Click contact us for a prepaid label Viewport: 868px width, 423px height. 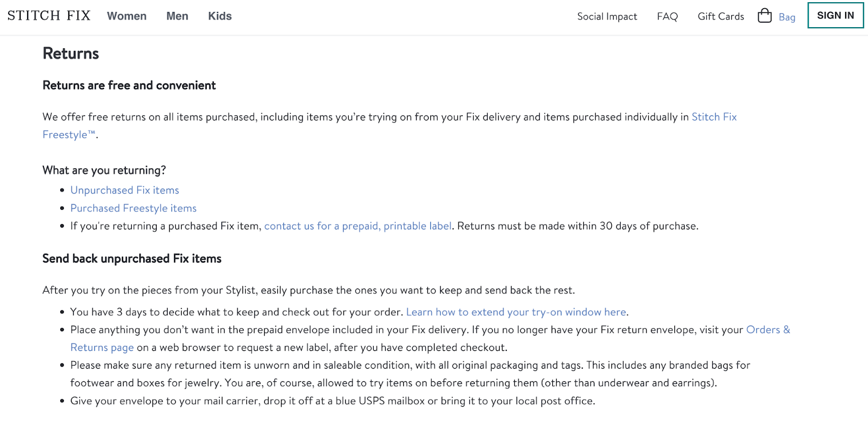(x=358, y=226)
